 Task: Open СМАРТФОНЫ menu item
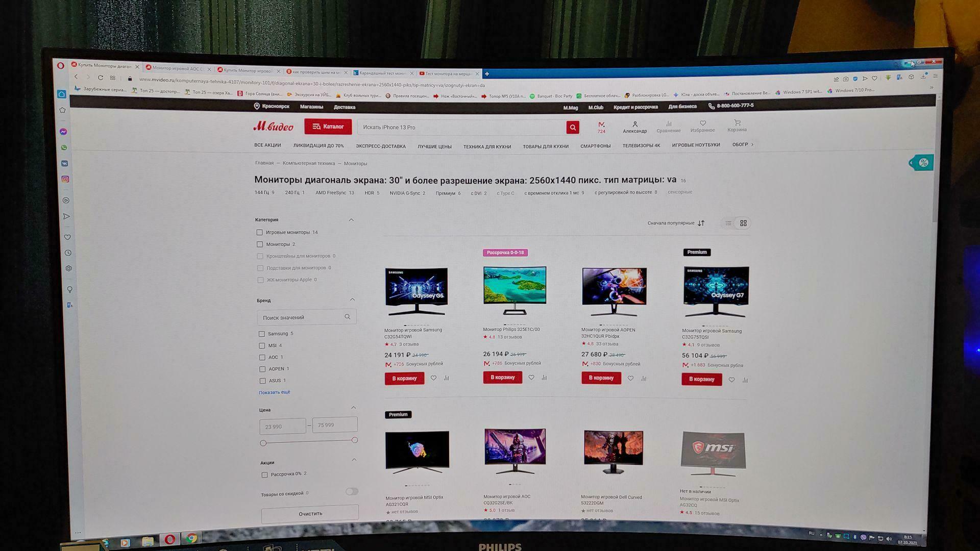[x=595, y=146]
